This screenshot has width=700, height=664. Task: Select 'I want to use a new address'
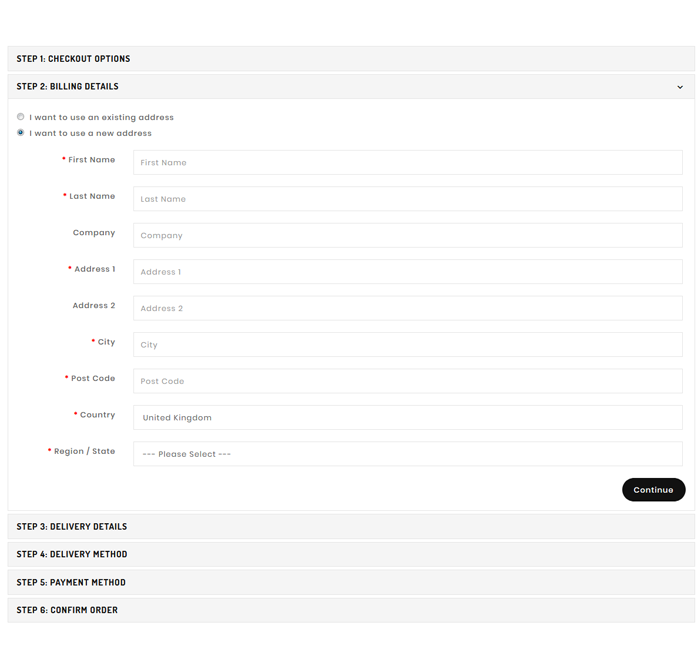(21, 133)
